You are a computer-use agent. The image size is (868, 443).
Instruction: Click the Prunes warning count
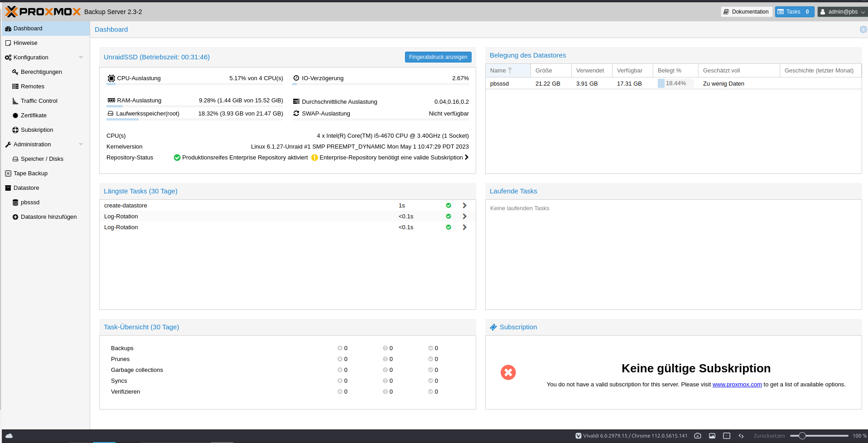click(x=388, y=359)
